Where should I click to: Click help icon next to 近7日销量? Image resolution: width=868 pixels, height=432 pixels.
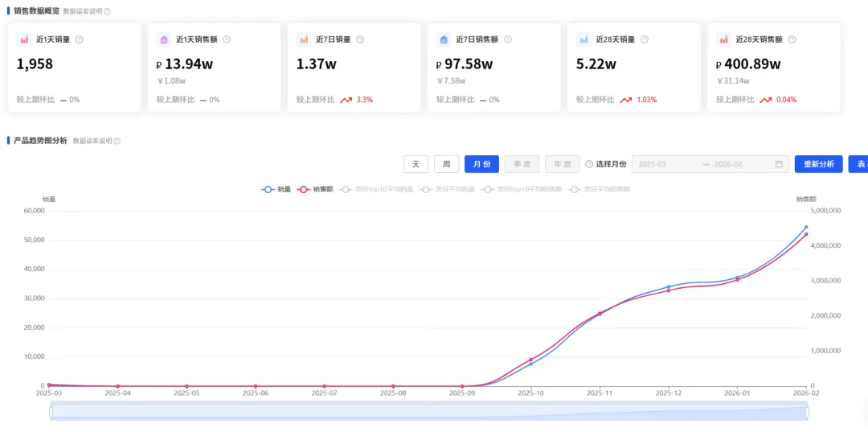click(x=360, y=39)
